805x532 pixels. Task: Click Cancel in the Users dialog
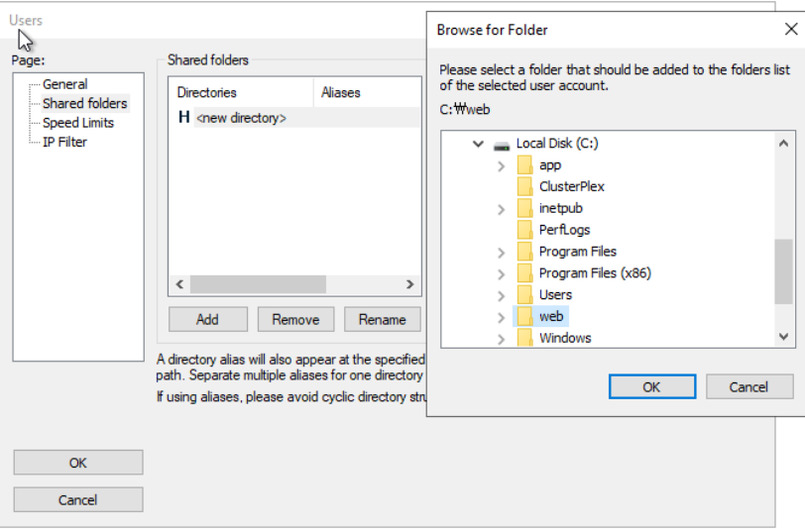78,499
